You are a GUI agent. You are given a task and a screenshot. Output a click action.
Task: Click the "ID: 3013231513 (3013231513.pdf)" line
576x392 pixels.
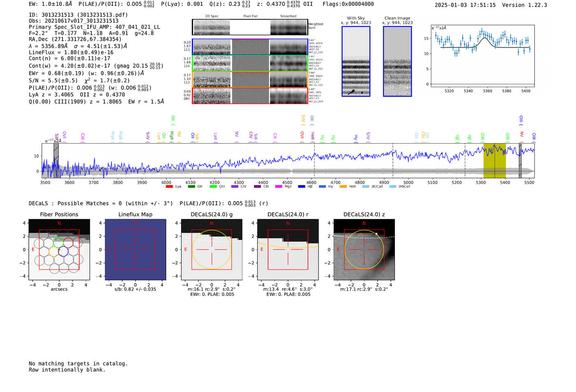click(x=78, y=15)
